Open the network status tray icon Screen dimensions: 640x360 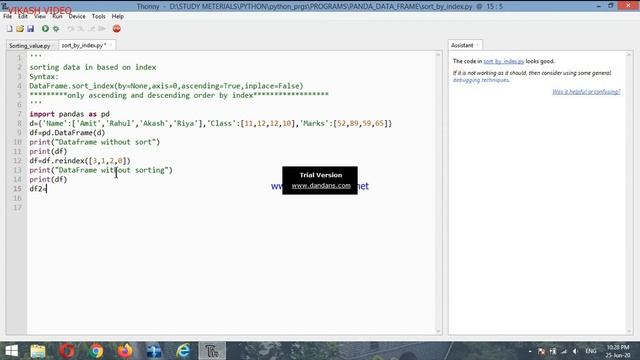(564, 351)
